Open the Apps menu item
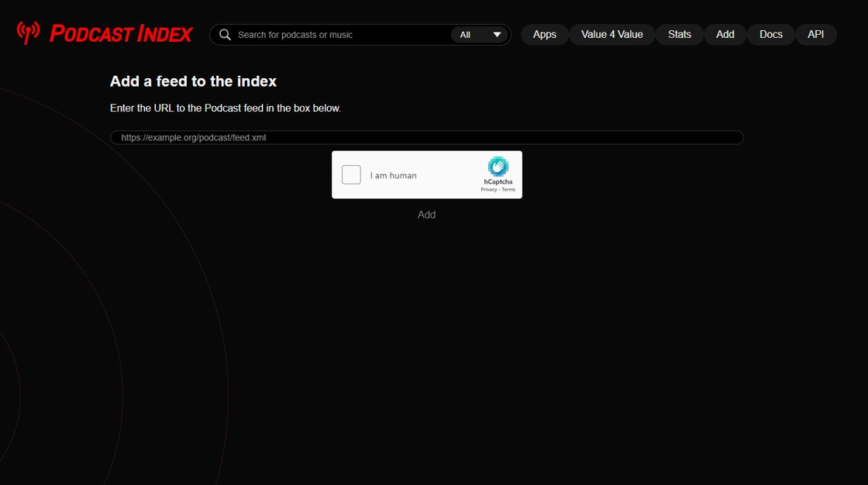This screenshot has height=485, width=868. point(544,34)
